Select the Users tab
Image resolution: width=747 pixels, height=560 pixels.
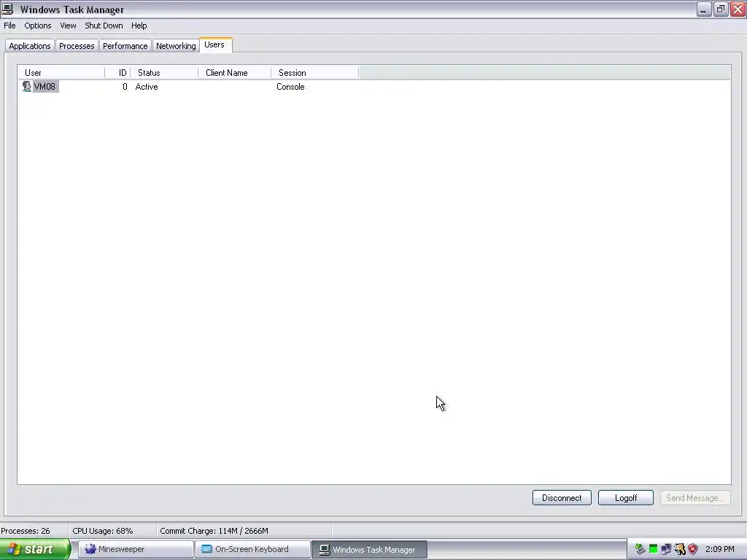(214, 44)
